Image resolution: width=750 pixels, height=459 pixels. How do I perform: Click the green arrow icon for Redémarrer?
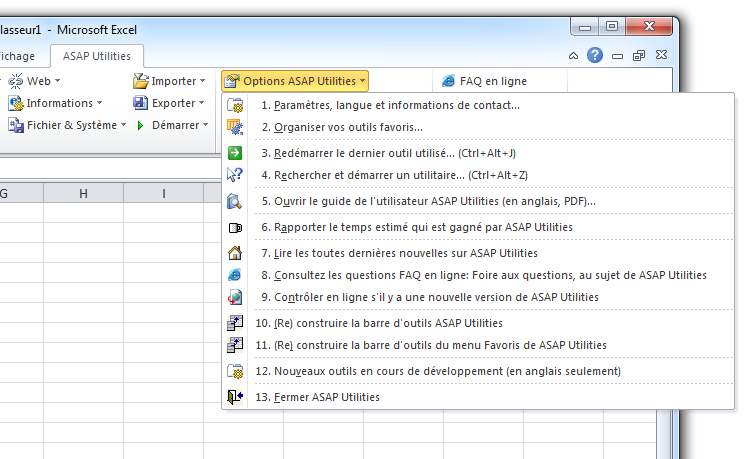click(x=235, y=153)
